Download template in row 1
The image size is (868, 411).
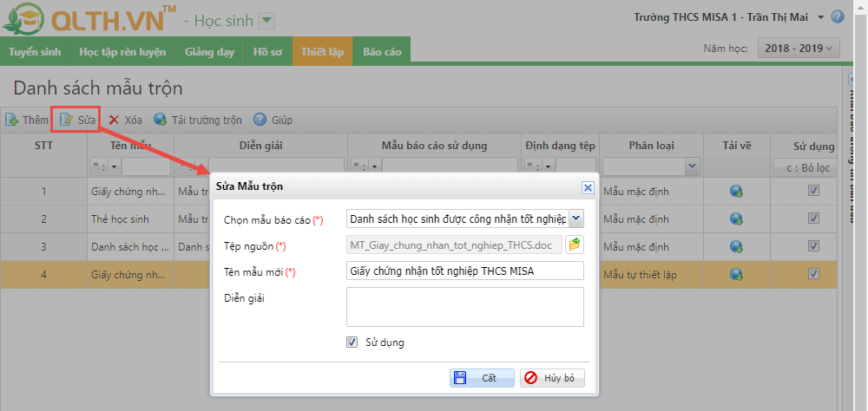(737, 192)
